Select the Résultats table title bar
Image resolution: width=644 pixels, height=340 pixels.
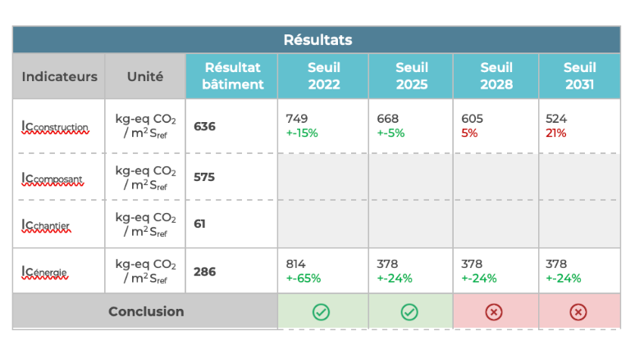coord(316,40)
